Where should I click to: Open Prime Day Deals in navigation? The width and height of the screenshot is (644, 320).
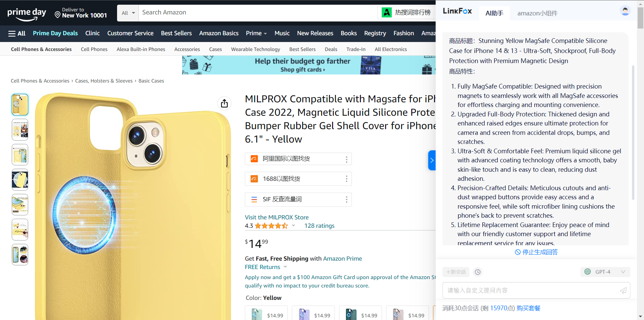click(x=55, y=33)
